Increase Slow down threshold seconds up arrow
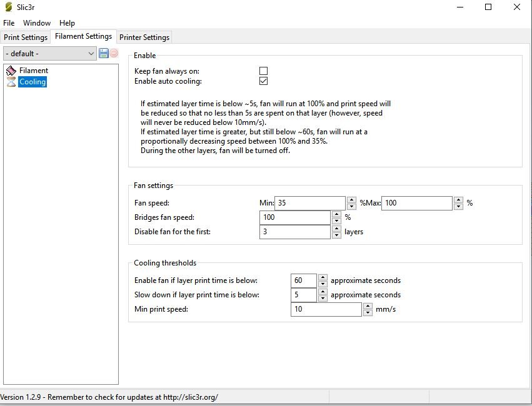Image resolution: width=532 pixels, height=406 pixels. point(323,292)
